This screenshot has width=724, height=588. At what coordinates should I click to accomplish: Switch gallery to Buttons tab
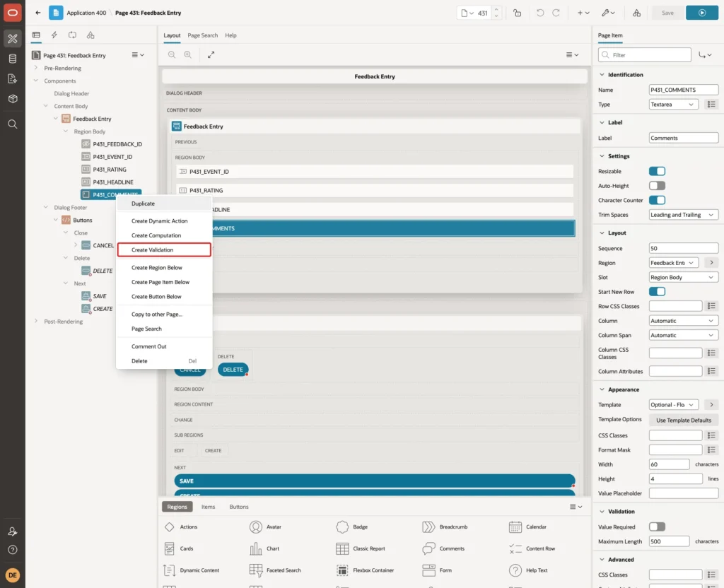(239, 507)
